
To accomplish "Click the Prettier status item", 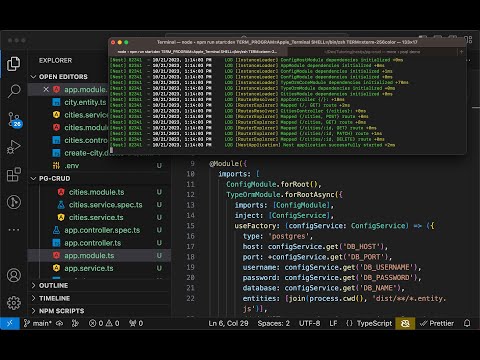I will click(437, 323).
